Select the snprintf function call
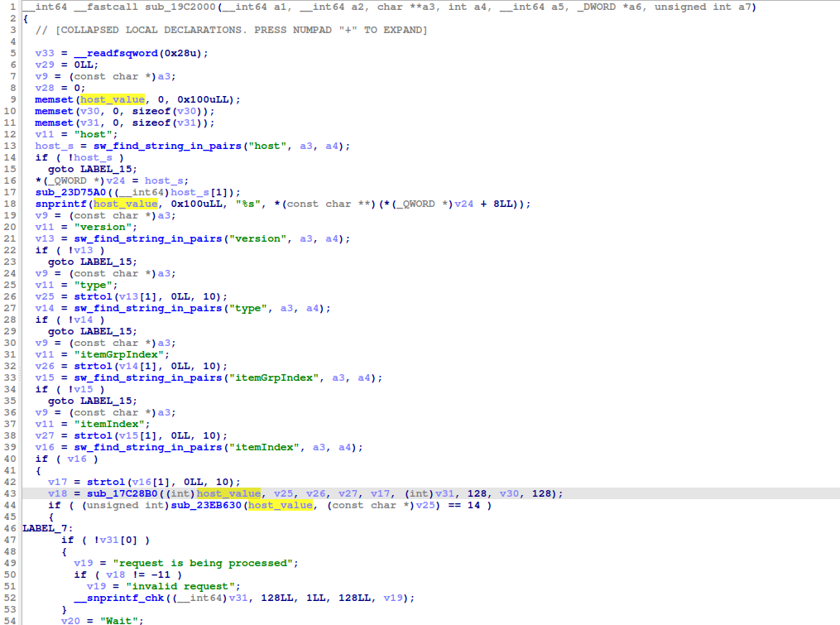 (61, 204)
